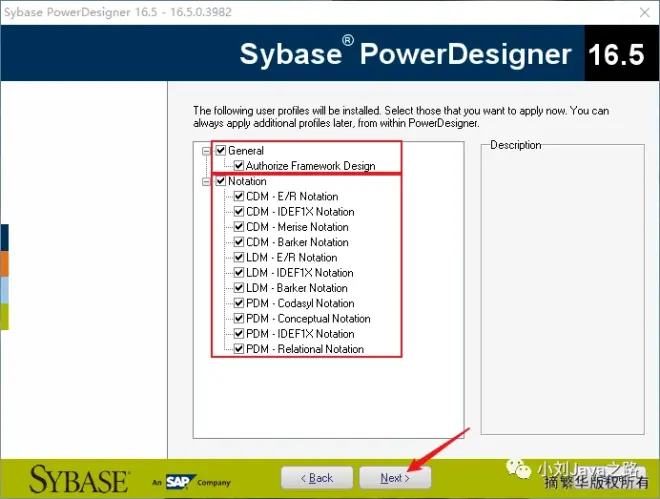Uncheck LDM - IDEF1X Notation checkbox

pyautogui.click(x=239, y=272)
